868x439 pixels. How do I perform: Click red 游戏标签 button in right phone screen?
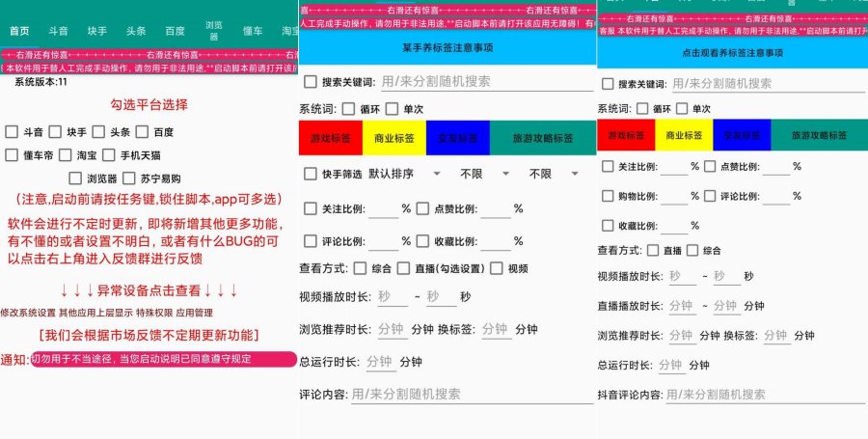tap(626, 135)
